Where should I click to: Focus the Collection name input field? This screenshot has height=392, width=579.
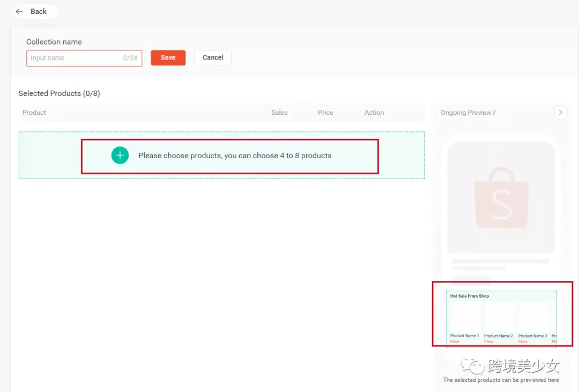(x=84, y=58)
